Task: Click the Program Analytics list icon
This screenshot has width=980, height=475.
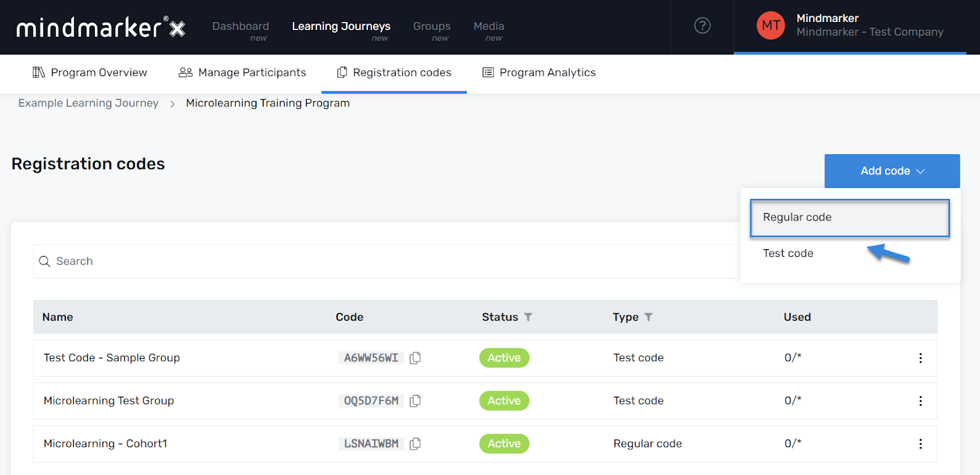Action: tap(488, 72)
